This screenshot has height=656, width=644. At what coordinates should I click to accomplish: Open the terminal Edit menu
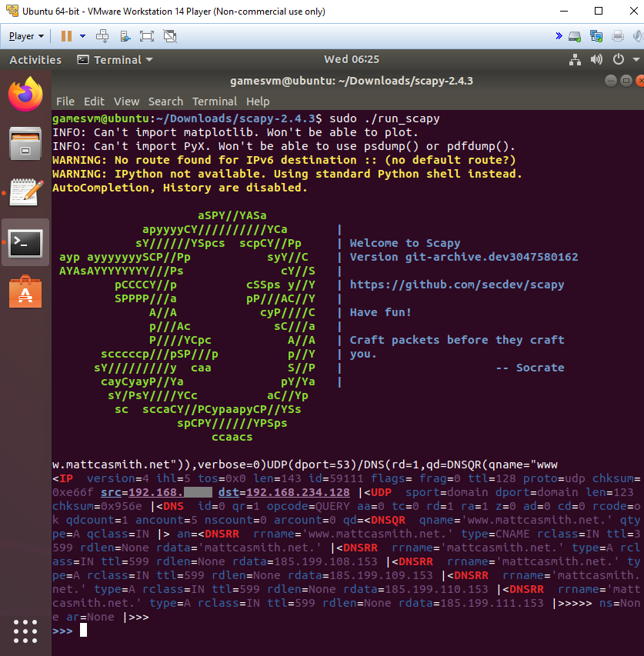(x=94, y=102)
